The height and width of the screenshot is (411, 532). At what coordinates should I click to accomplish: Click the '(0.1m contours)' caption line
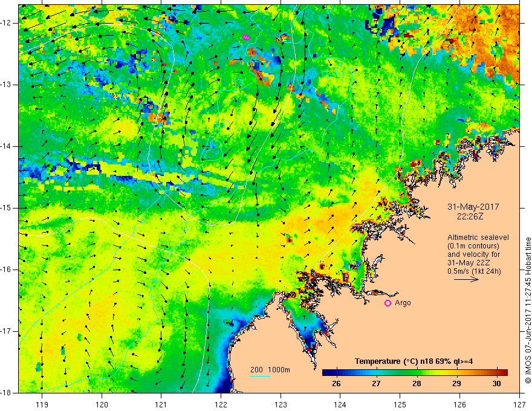click(x=473, y=246)
